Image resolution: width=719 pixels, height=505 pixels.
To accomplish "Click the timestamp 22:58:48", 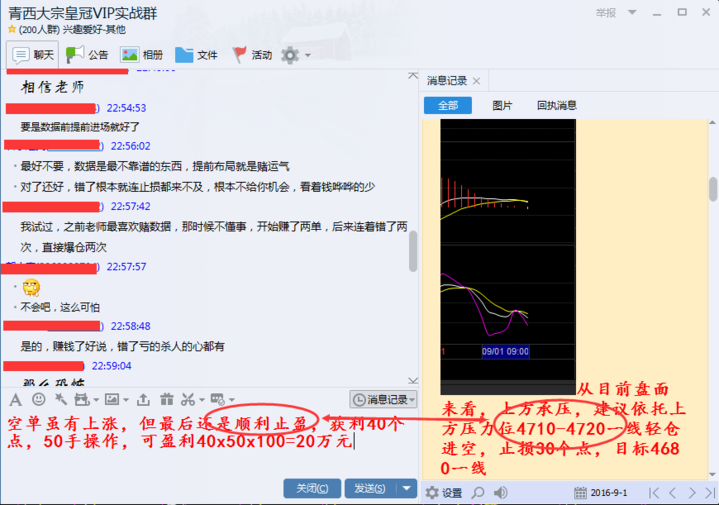I will pos(131,326).
